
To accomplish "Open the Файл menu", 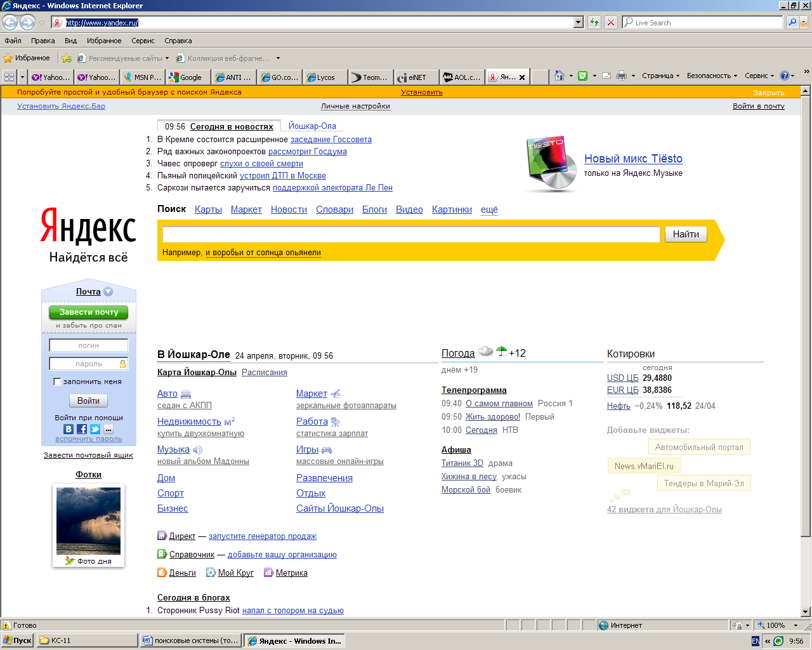I will tap(13, 41).
